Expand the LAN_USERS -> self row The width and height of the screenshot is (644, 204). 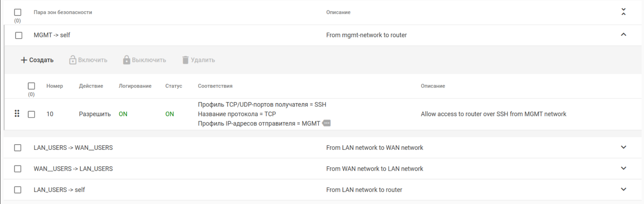(x=624, y=189)
